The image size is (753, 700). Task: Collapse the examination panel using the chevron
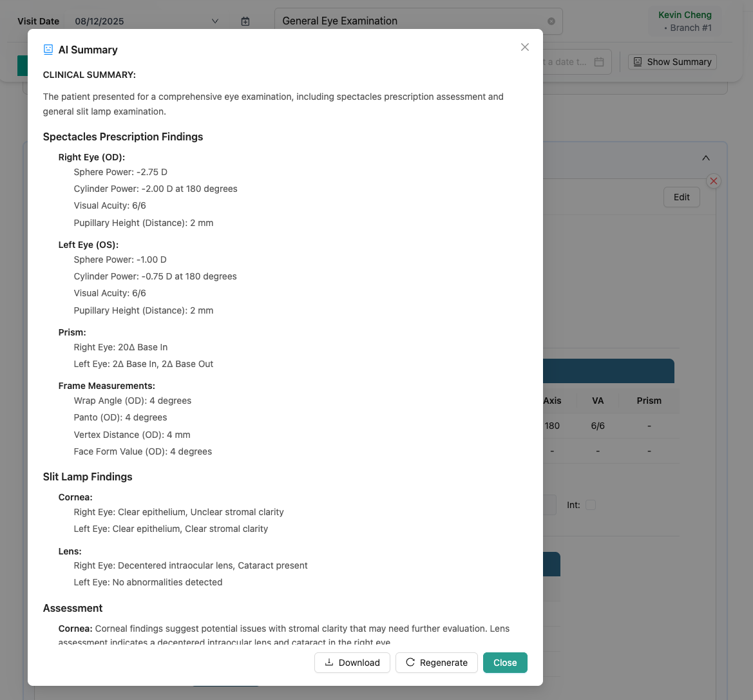[x=705, y=158]
